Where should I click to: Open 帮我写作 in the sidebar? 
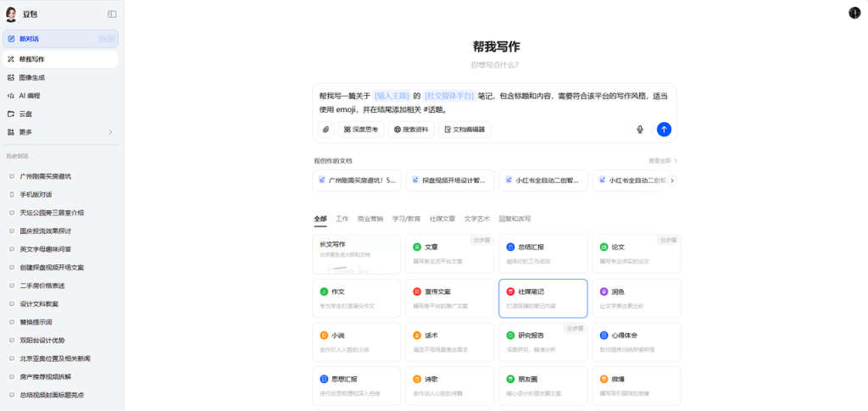[60, 59]
